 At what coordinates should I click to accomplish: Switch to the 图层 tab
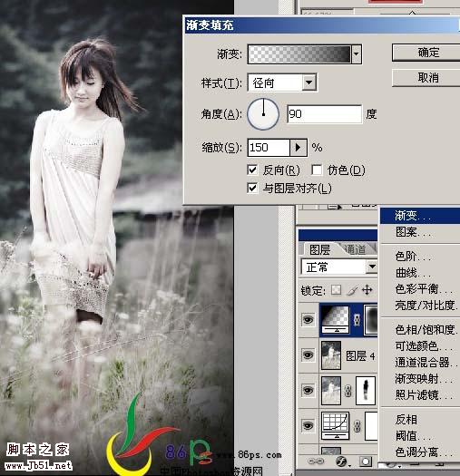tap(319, 250)
